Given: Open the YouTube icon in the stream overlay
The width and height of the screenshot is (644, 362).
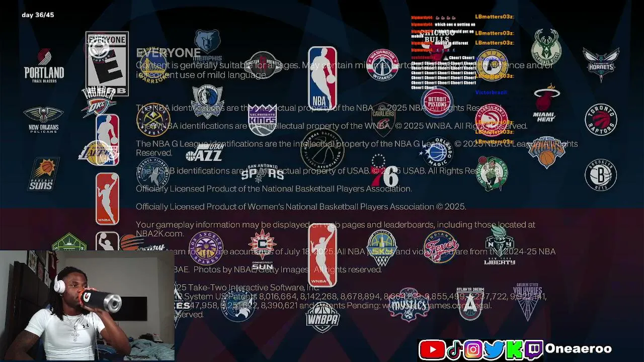Looking at the screenshot, I should [x=432, y=349].
